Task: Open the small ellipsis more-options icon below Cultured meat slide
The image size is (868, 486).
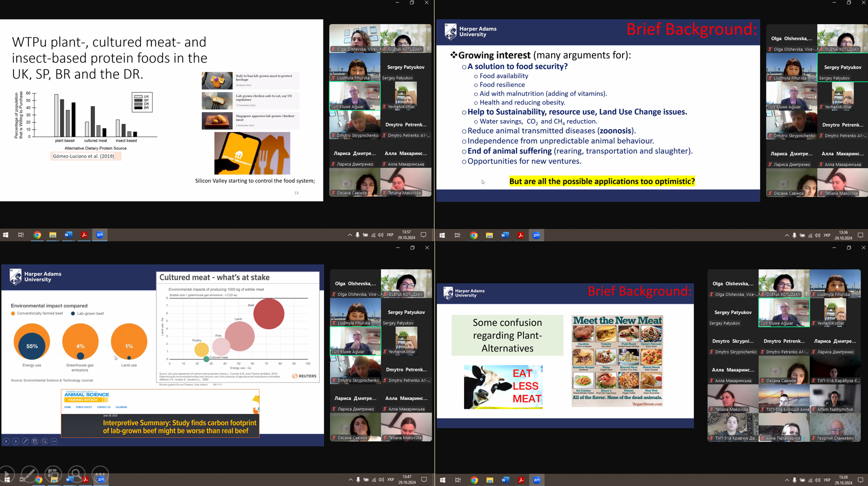Action: tap(54, 441)
